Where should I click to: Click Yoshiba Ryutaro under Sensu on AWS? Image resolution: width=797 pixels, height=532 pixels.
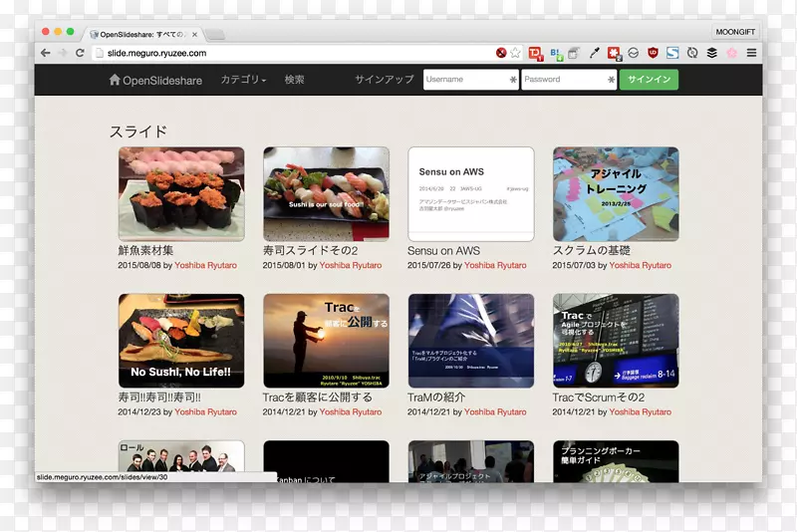tap(495, 265)
